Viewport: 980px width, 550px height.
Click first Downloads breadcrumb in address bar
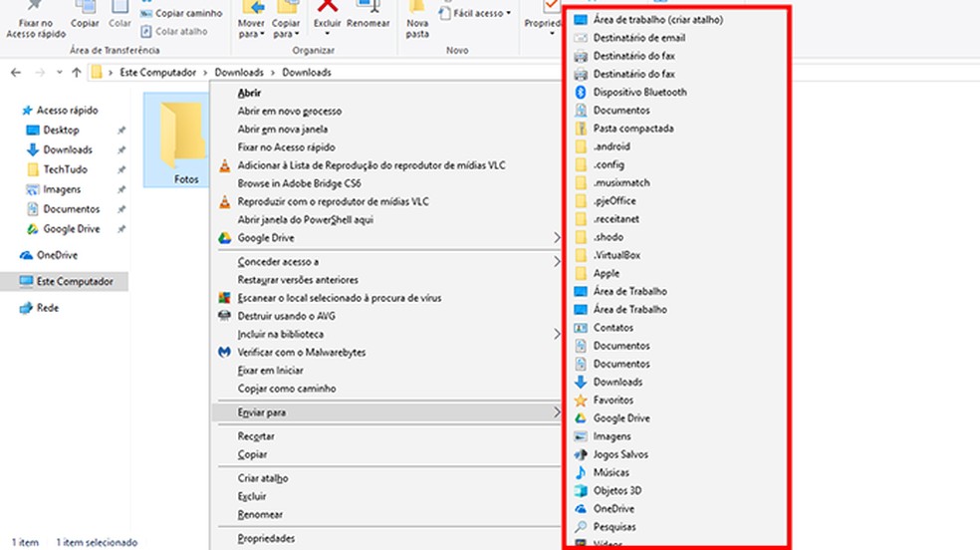[239, 73]
